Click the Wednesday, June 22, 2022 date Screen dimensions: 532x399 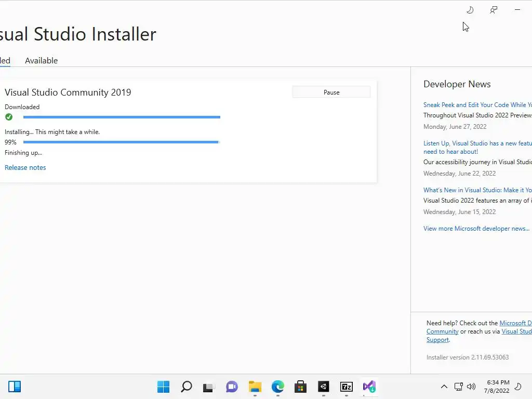[x=459, y=174]
